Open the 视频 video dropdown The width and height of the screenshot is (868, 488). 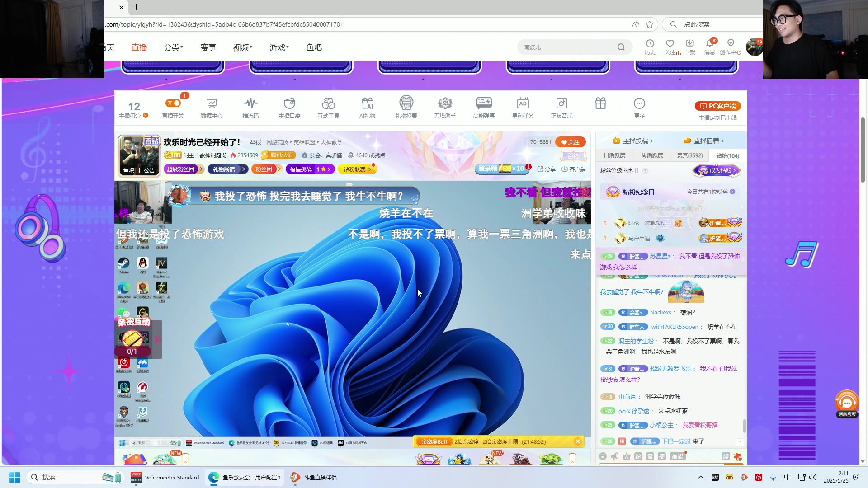click(243, 47)
